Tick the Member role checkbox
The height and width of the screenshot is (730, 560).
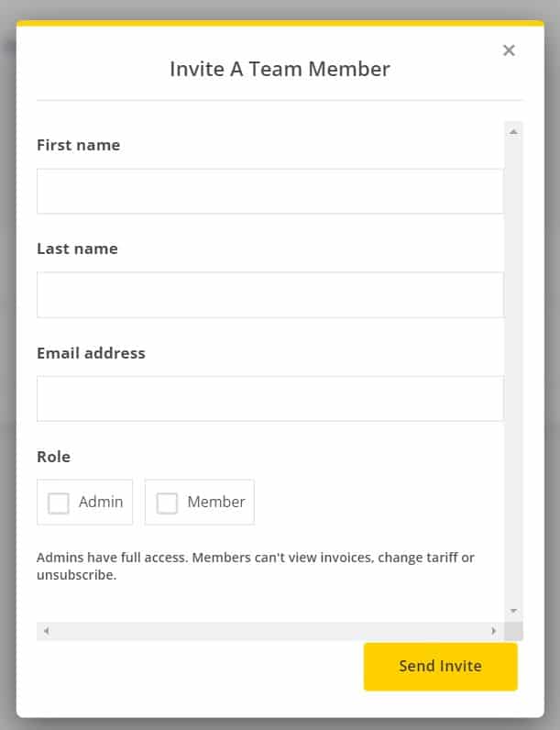click(167, 503)
